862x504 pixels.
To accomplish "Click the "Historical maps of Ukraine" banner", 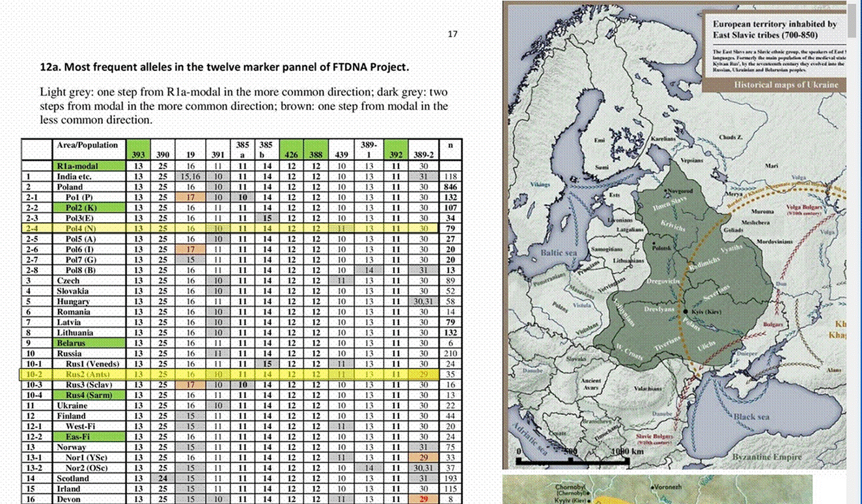I will pos(786,85).
